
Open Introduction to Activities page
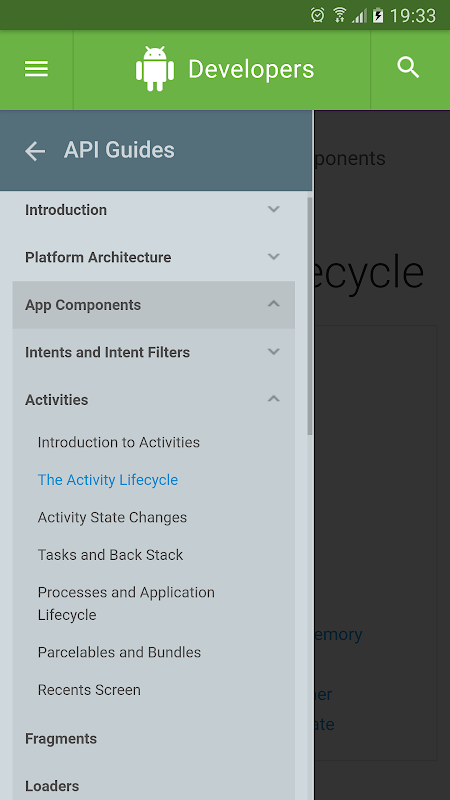click(118, 442)
